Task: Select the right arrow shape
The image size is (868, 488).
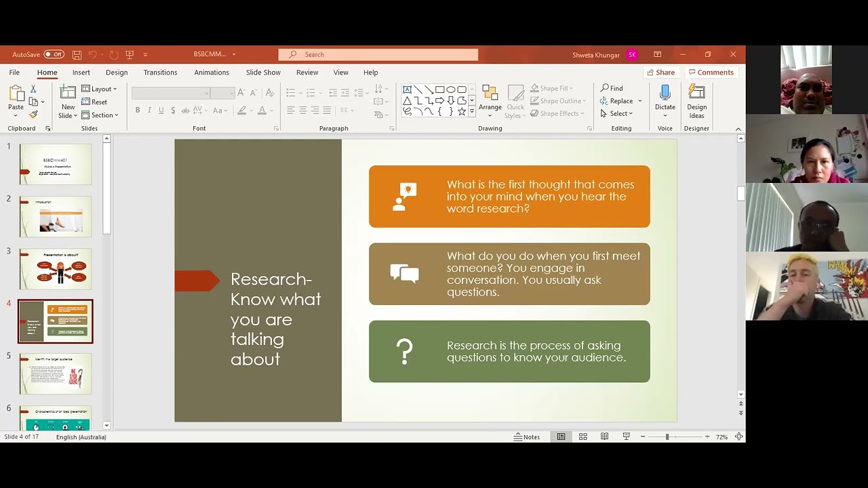Action: pos(440,100)
